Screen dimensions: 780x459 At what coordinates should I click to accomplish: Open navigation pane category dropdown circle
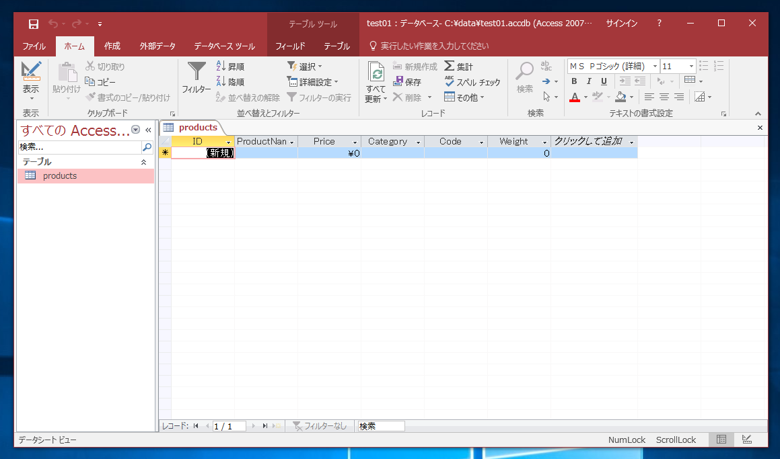point(135,130)
